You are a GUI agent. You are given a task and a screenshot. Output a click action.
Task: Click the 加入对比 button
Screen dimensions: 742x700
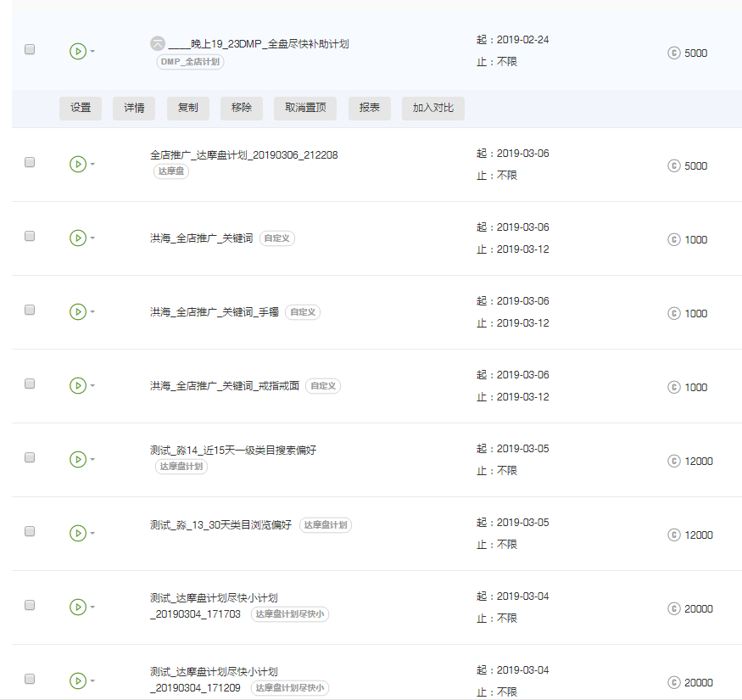[x=432, y=108]
